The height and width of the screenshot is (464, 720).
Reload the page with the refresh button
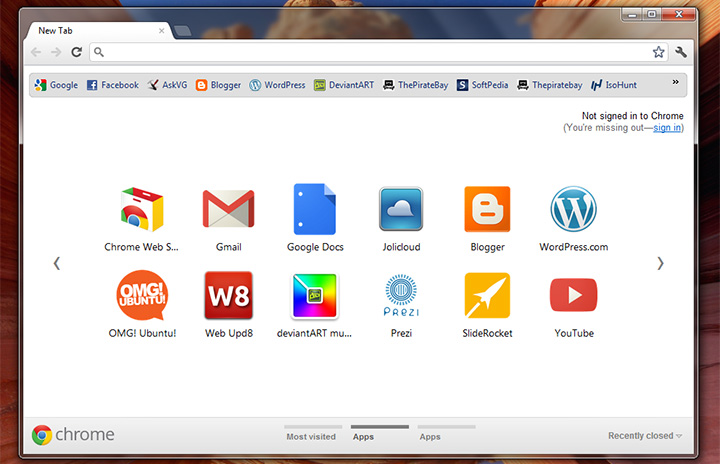coord(76,52)
